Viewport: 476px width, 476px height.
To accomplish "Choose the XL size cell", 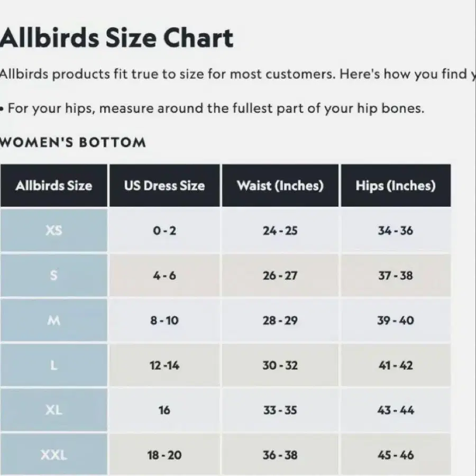I will coord(54,410).
